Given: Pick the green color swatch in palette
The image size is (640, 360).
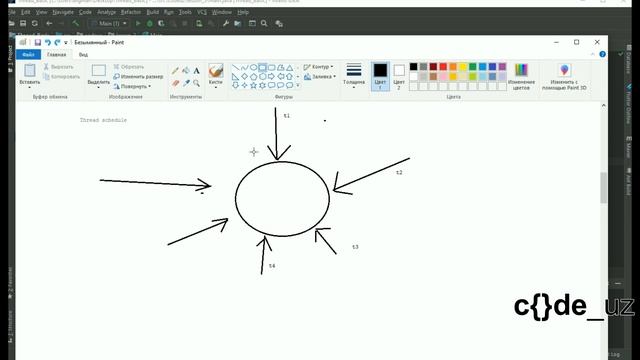Looking at the screenshot, I should (x=473, y=67).
